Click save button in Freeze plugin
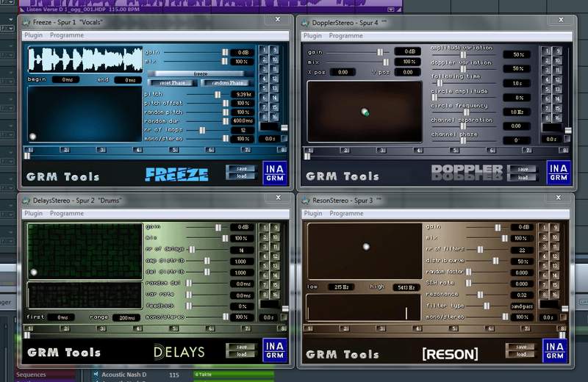588x382 pixels. [242, 169]
